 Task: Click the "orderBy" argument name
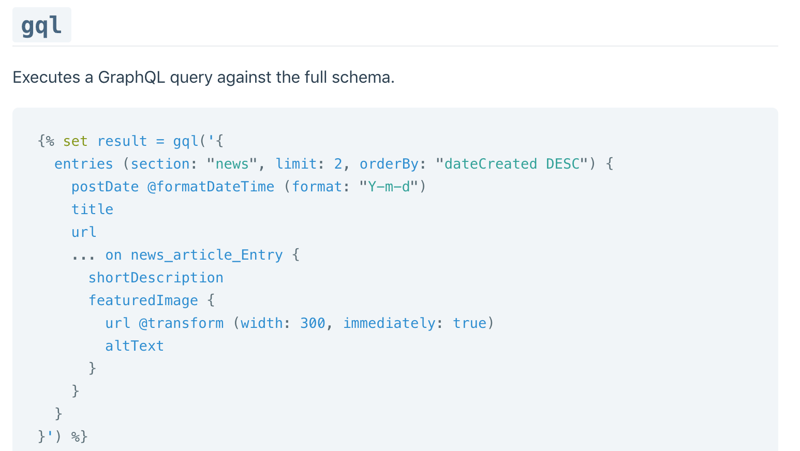coord(393,164)
